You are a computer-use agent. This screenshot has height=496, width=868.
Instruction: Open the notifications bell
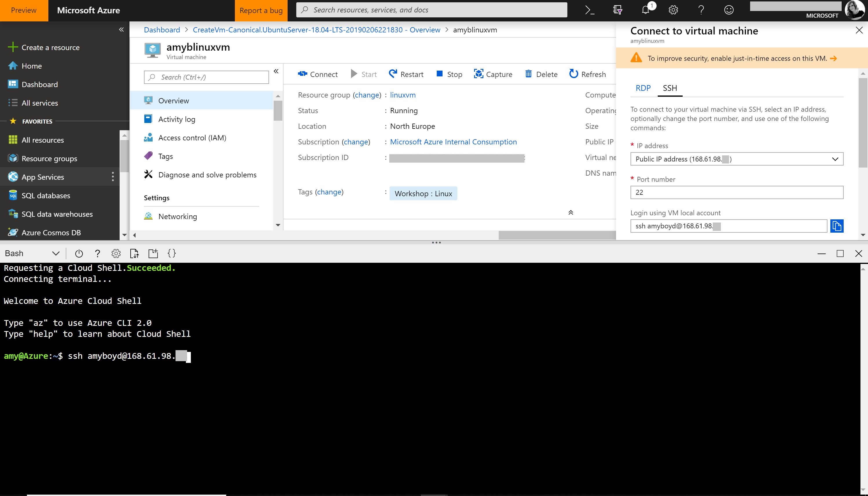click(645, 10)
